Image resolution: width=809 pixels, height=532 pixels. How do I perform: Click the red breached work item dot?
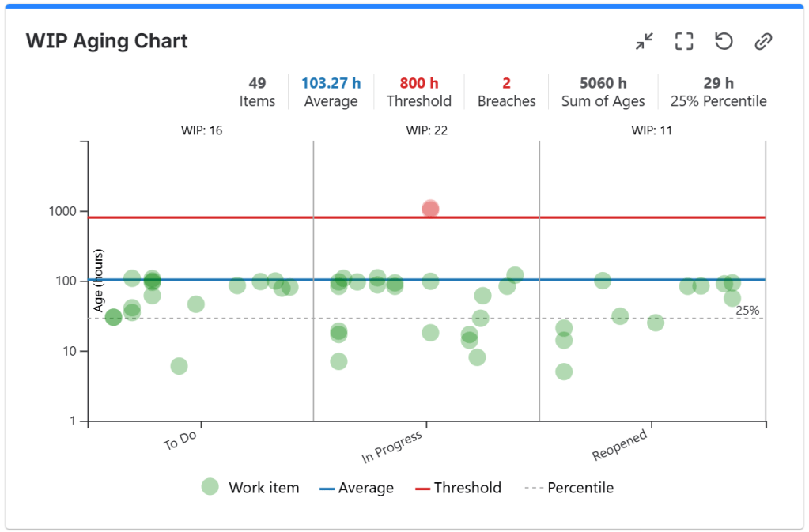coord(430,209)
